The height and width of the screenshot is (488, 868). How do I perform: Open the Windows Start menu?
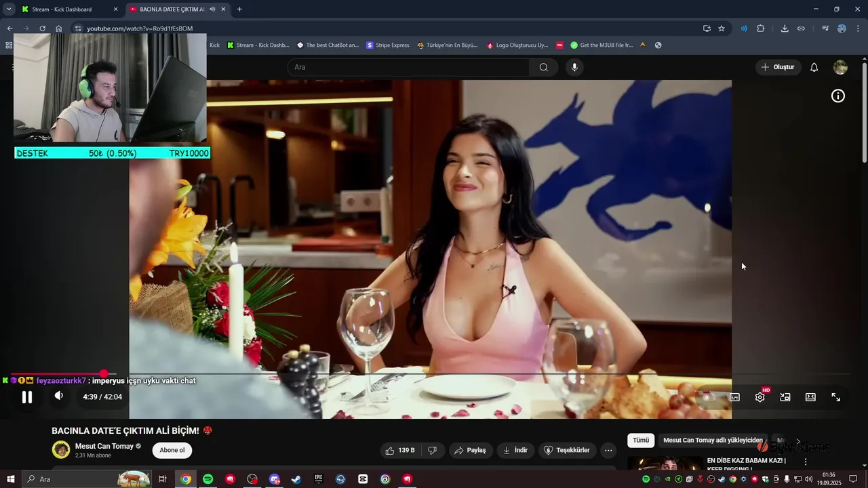(x=10, y=479)
